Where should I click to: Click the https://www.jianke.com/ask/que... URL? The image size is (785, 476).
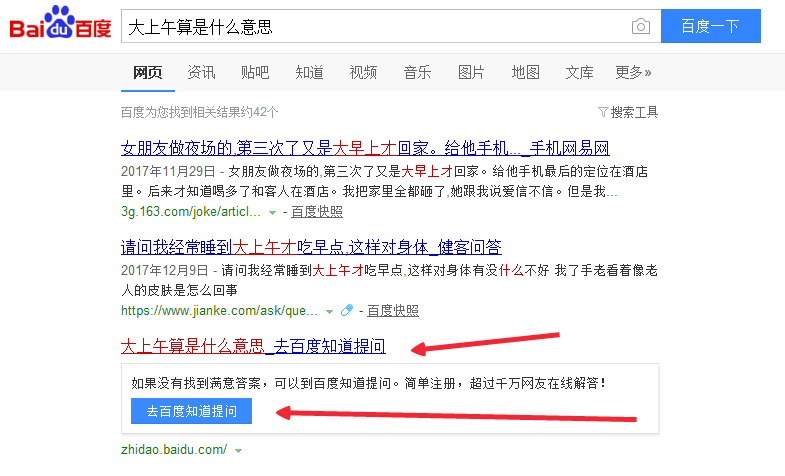tap(219, 311)
